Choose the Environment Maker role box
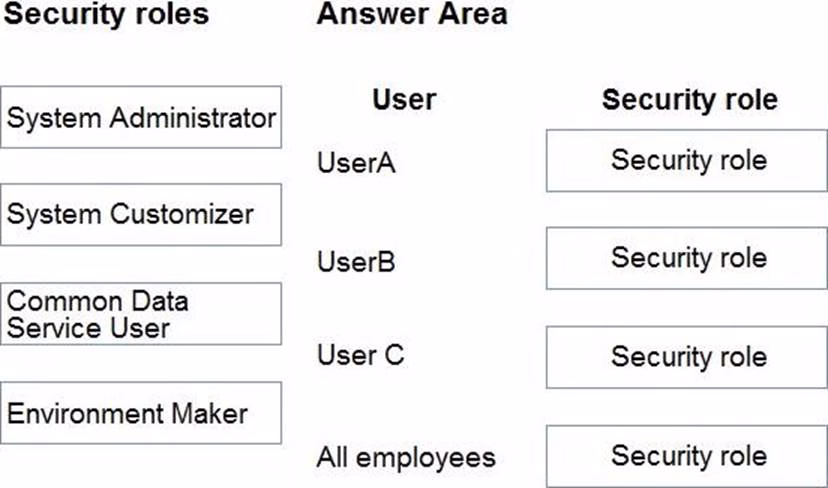The width and height of the screenshot is (828, 488). (141, 412)
